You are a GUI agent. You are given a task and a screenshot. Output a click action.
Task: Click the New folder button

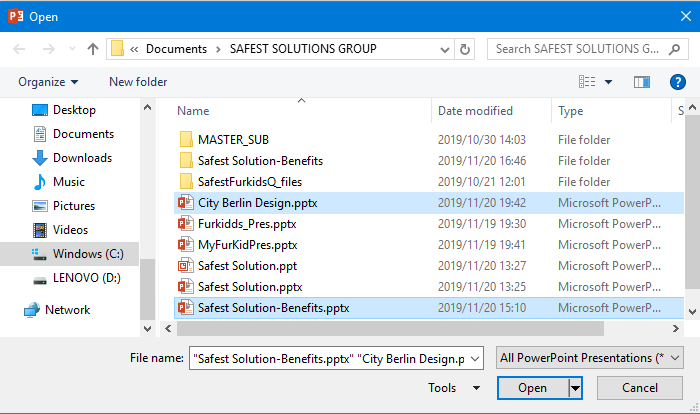[x=138, y=82]
